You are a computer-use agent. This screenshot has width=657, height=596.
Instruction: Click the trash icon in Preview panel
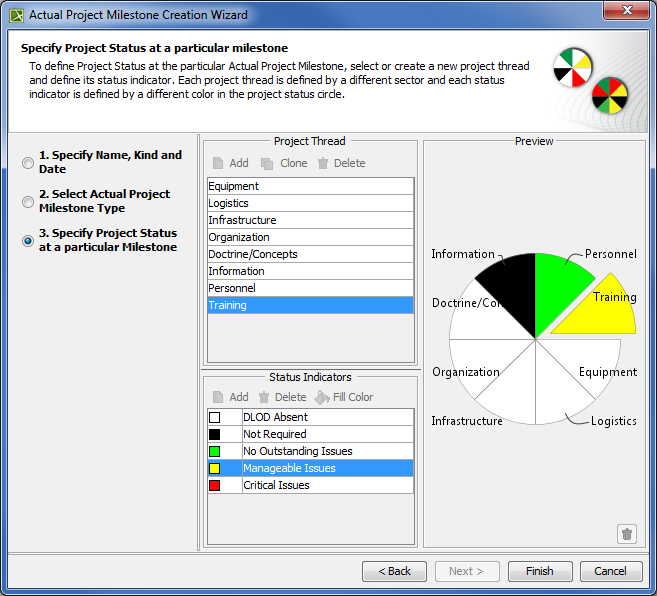click(x=627, y=534)
